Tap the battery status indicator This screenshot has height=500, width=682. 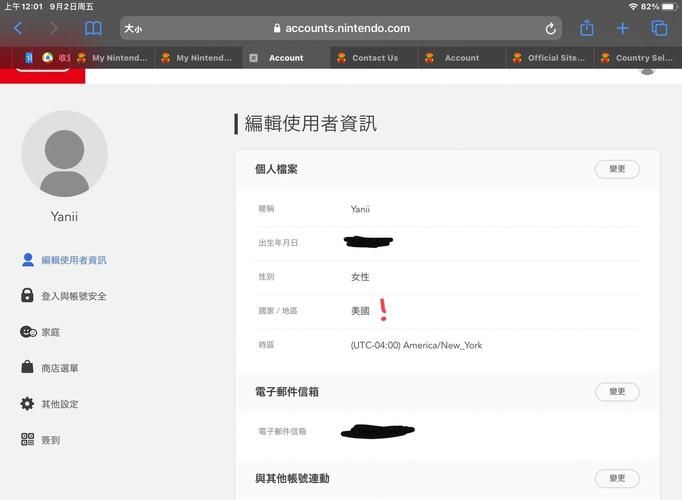(x=669, y=7)
